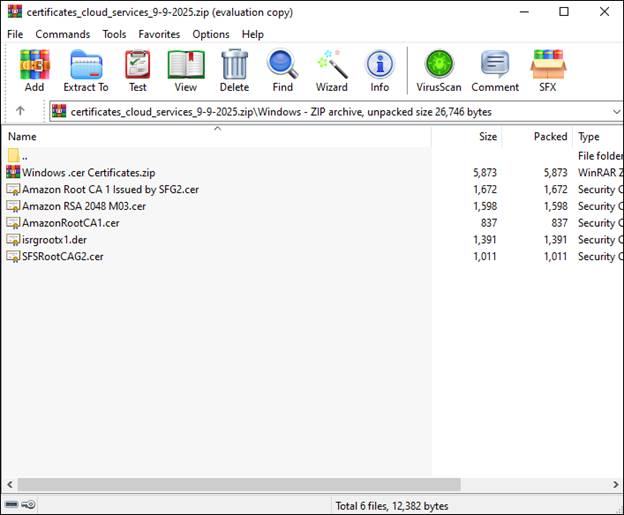Image resolution: width=624 pixels, height=515 pixels.
Task: Click the disk drive status bar icon
Action: pos(12,505)
